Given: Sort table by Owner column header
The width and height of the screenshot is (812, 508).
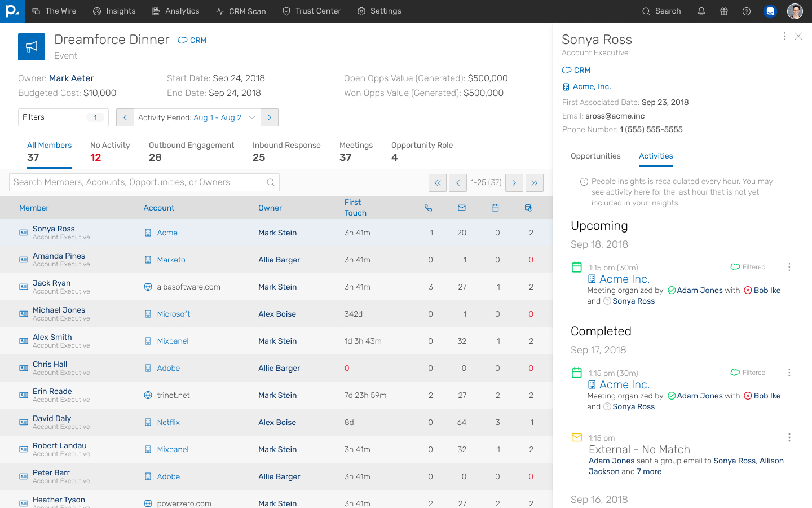Looking at the screenshot, I should pyautogui.click(x=270, y=208).
